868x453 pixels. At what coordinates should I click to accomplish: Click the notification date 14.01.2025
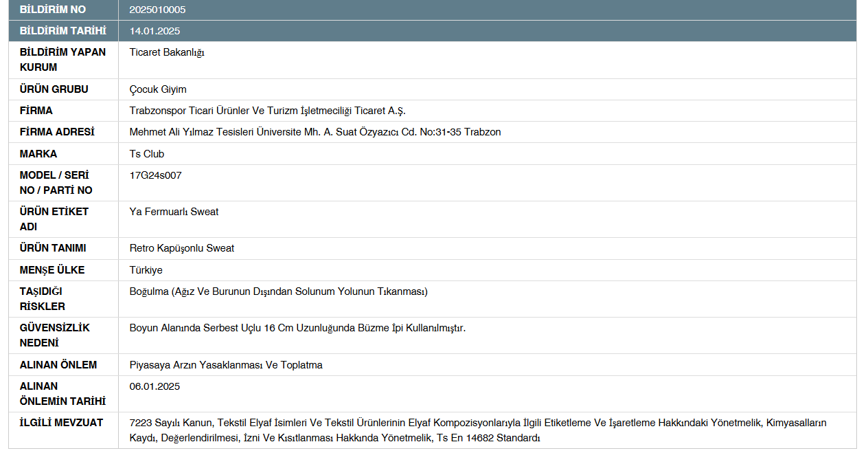[155, 31]
